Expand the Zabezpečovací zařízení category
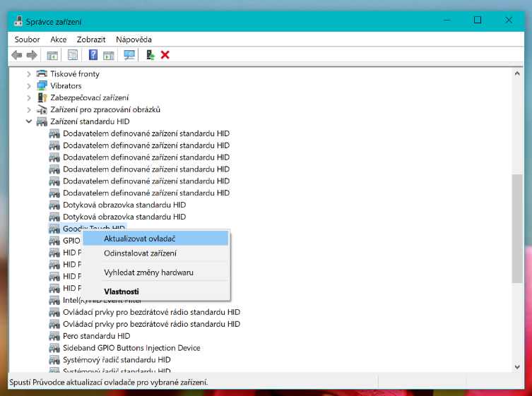This screenshot has width=532, height=396. coord(29,98)
